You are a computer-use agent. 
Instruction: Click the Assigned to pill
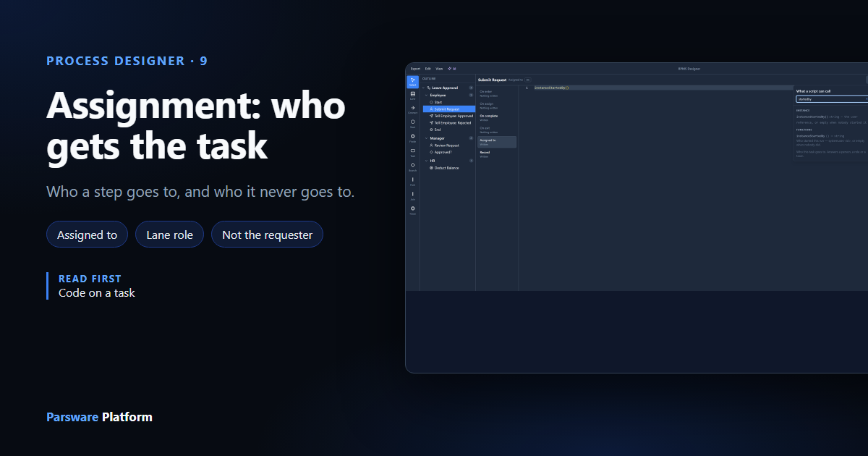pyautogui.click(x=87, y=235)
